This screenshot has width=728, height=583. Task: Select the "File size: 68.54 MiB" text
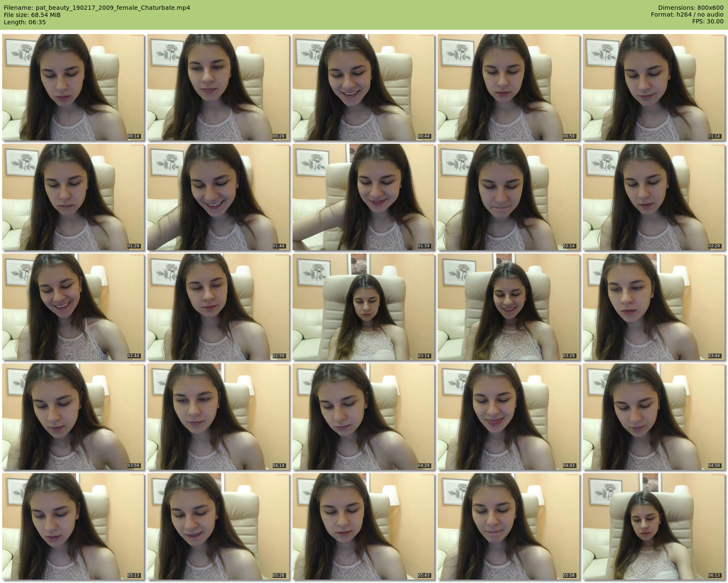coord(32,15)
